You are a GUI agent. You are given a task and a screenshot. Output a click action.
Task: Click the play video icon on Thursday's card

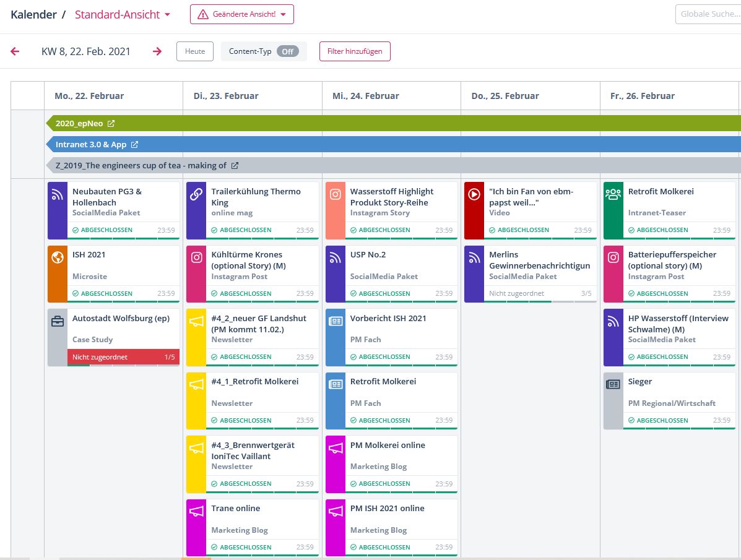pyautogui.click(x=474, y=195)
